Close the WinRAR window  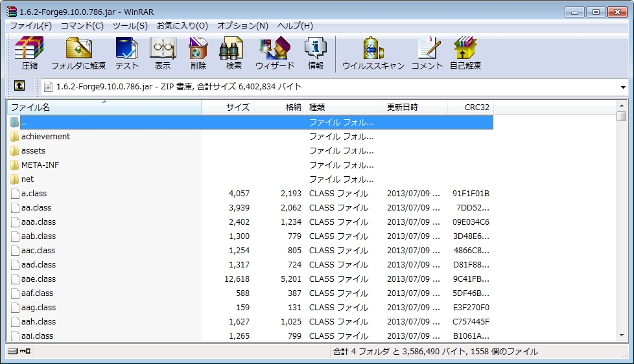pos(617,12)
